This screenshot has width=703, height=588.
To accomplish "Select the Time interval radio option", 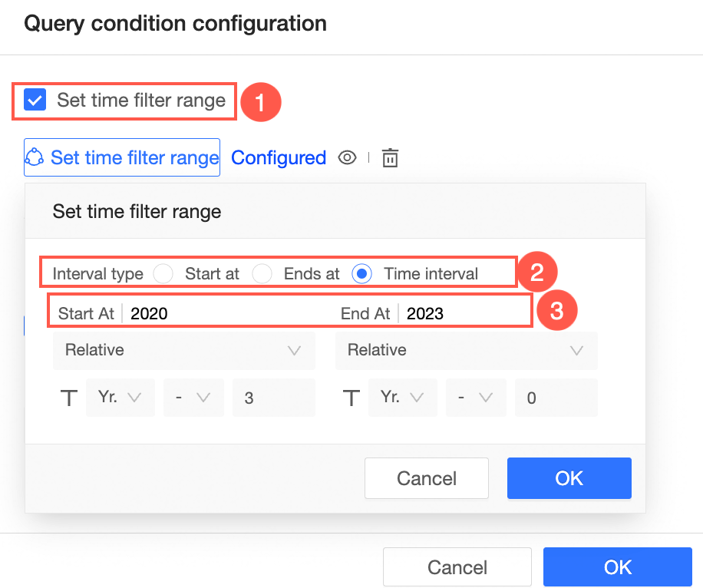I will [361, 273].
